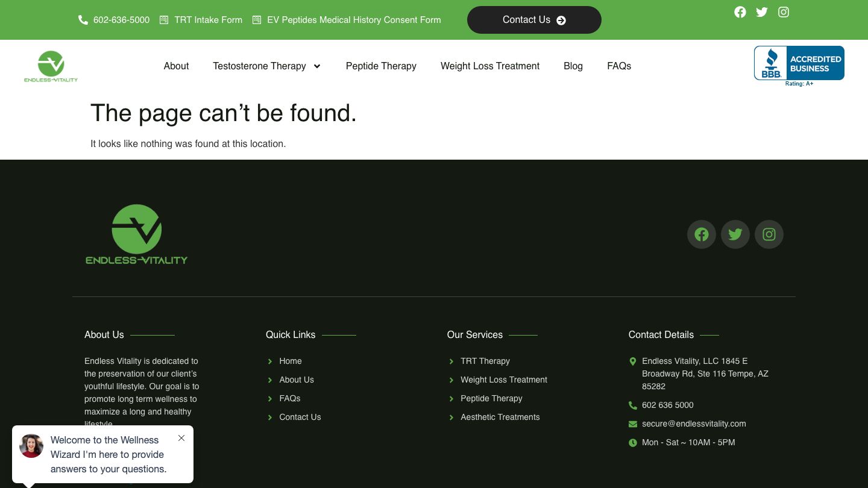Click the Wellness Wizard avatar photo
The width and height of the screenshot is (868, 488).
[x=31, y=446]
